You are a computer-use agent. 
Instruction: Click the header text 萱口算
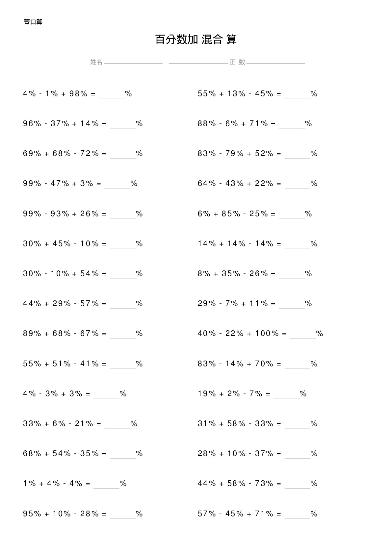click(33, 22)
